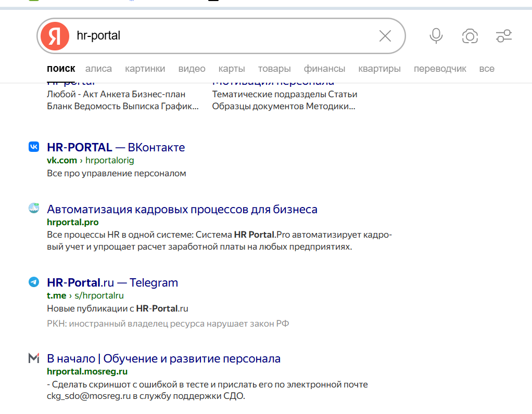Viewport: 532px width, 414px height.
Task: Open the карты tab
Action: [232, 69]
